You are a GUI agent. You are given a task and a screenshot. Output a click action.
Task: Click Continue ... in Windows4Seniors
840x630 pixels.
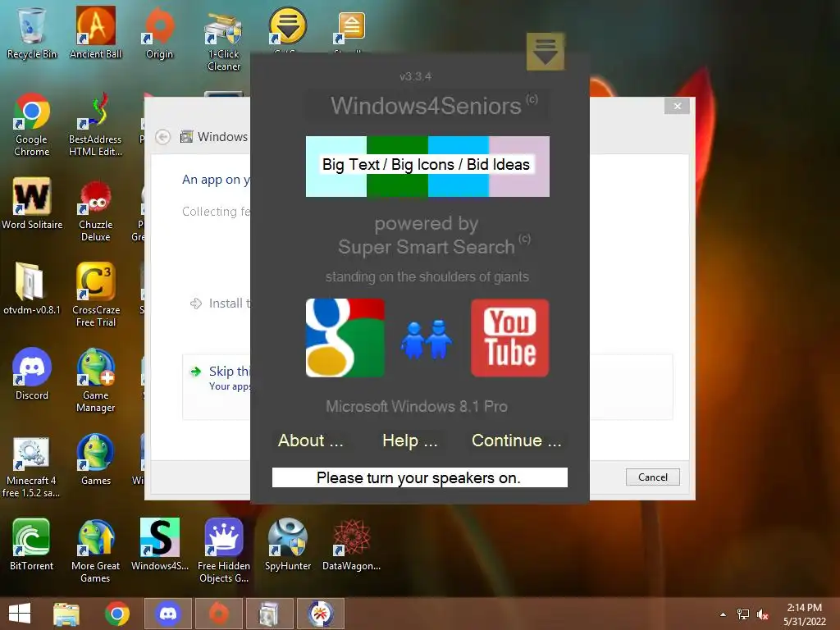[517, 441]
